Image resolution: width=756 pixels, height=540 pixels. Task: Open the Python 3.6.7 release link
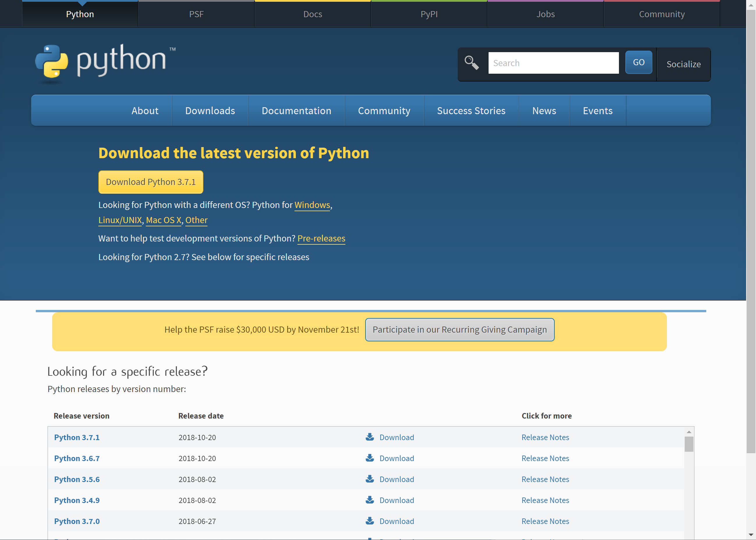click(x=77, y=458)
